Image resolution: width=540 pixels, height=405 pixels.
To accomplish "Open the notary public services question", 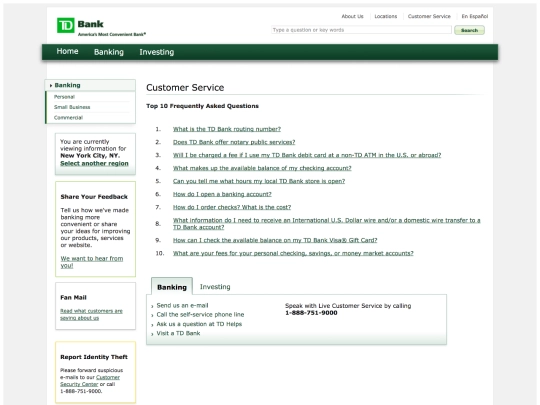I will 234,142.
